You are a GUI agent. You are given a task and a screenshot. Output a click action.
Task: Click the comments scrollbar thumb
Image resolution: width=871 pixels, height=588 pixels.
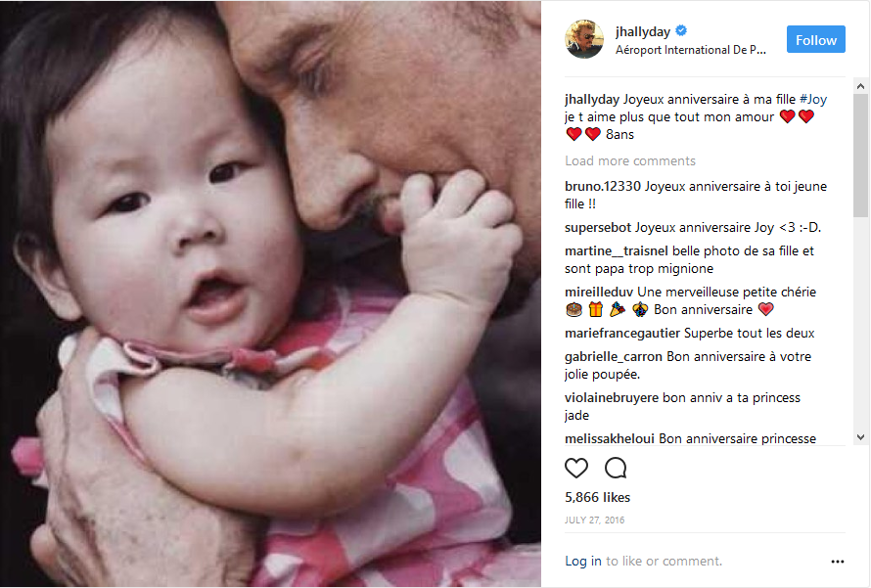(860, 156)
